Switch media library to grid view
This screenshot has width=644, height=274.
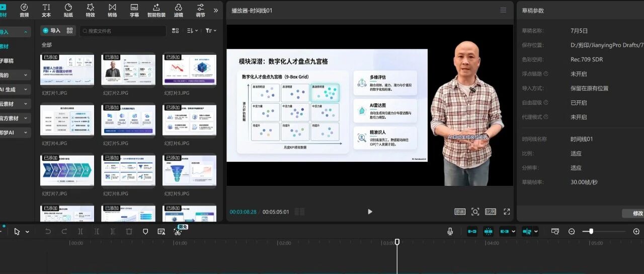point(175,31)
